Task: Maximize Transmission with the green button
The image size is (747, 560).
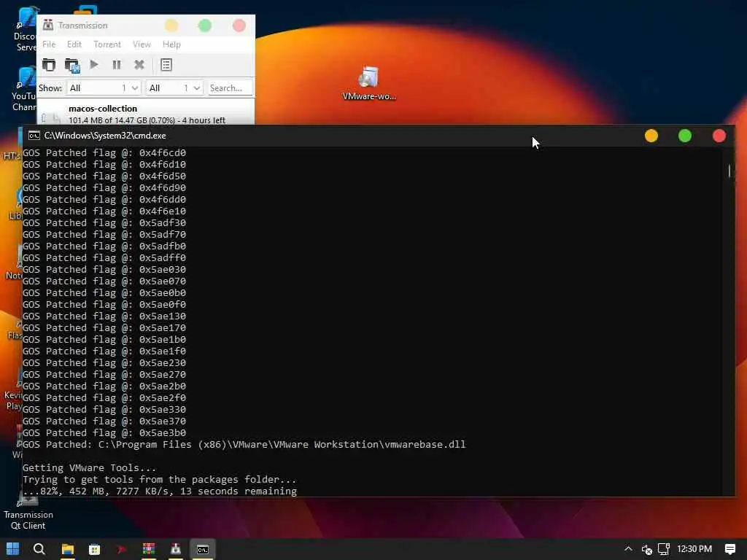Action: point(205,26)
